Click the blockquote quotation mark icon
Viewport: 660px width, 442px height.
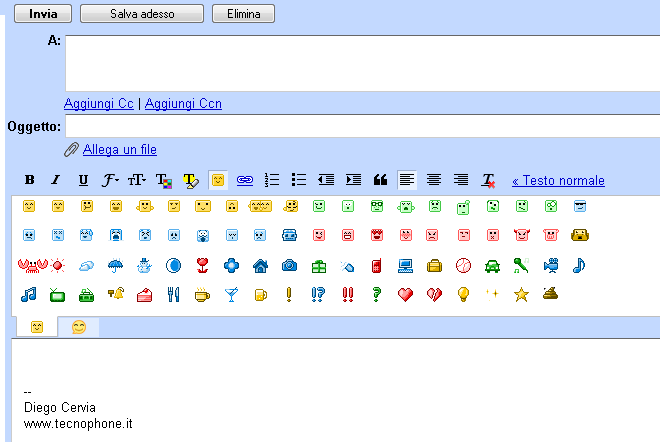380,180
